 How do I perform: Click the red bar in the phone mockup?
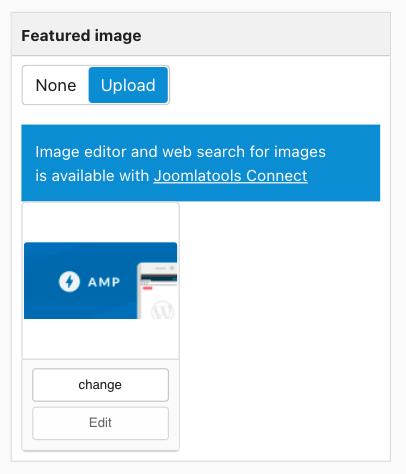[x=148, y=288]
